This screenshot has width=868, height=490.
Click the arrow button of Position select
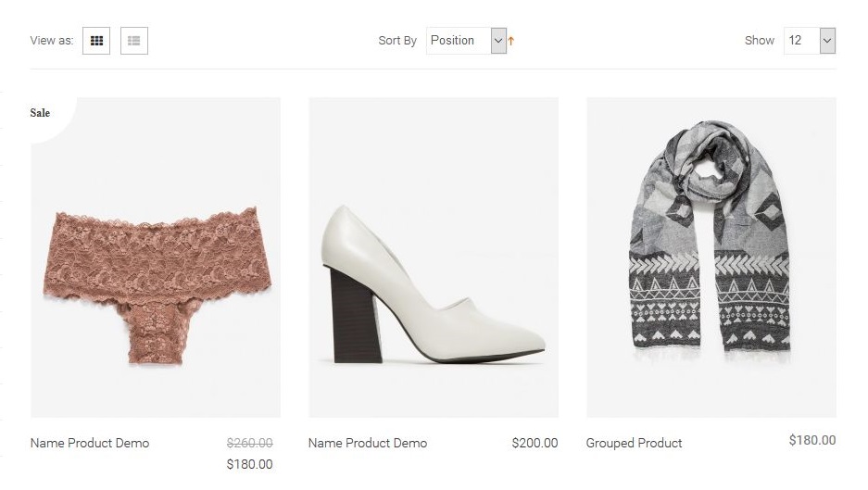[x=498, y=41]
